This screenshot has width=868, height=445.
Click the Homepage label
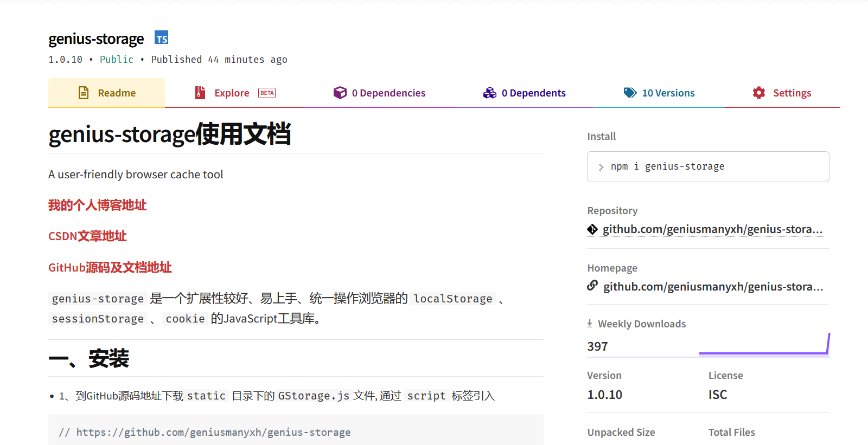612,268
